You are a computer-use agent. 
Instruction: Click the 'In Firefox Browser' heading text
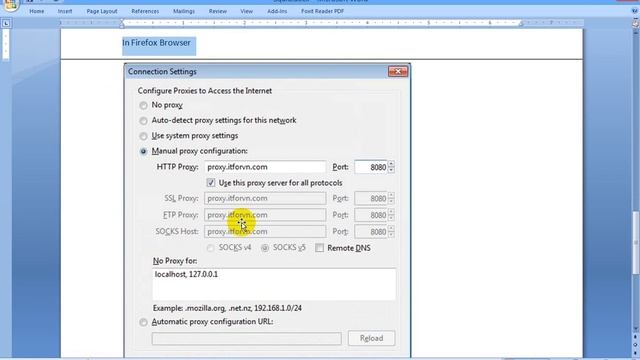[x=156, y=43]
